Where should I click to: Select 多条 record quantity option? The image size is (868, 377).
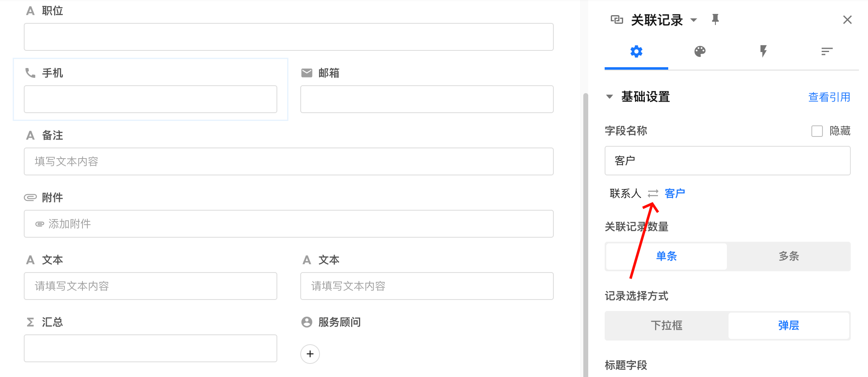[788, 257]
